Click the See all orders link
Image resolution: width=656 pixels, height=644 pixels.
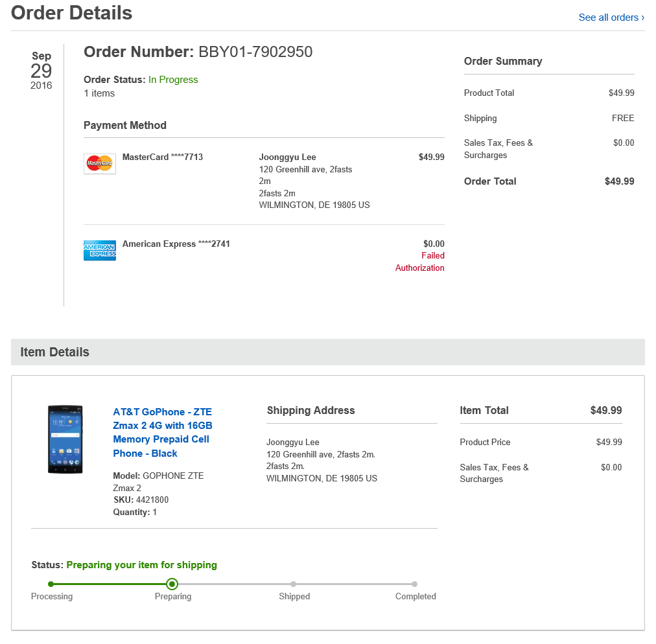pos(611,17)
